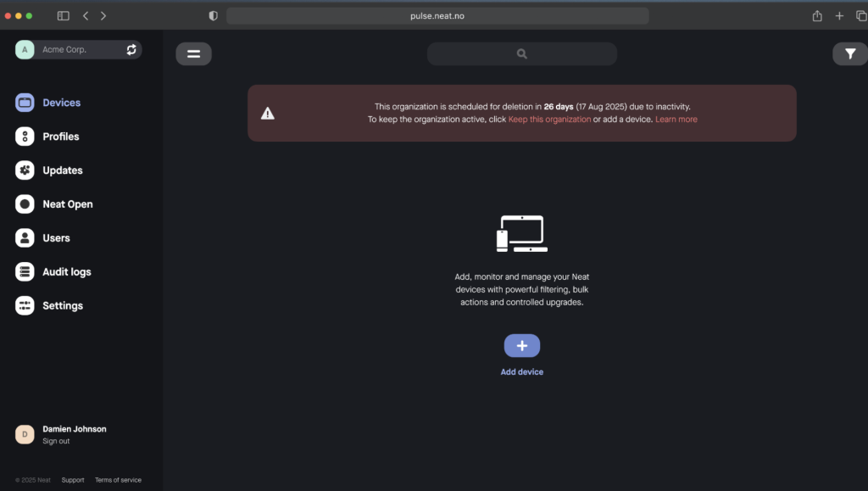Open the Devices section icon
The height and width of the screenshot is (491, 868).
25,103
